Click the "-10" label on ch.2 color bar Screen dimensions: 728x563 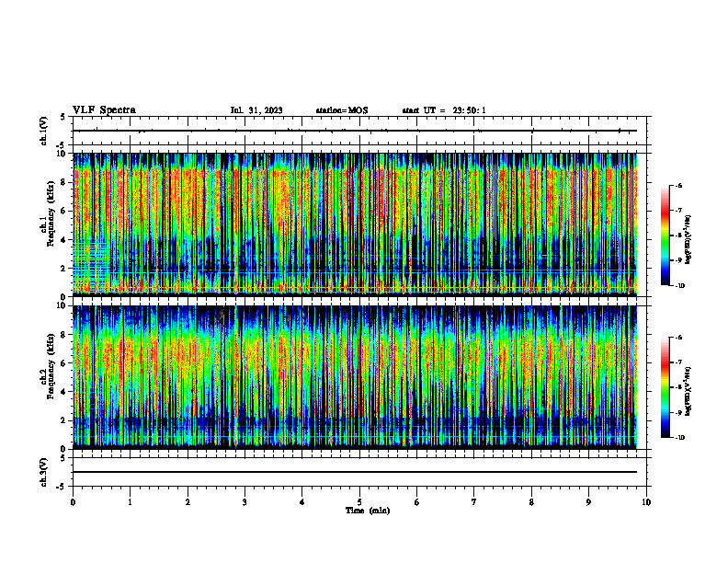point(679,437)
